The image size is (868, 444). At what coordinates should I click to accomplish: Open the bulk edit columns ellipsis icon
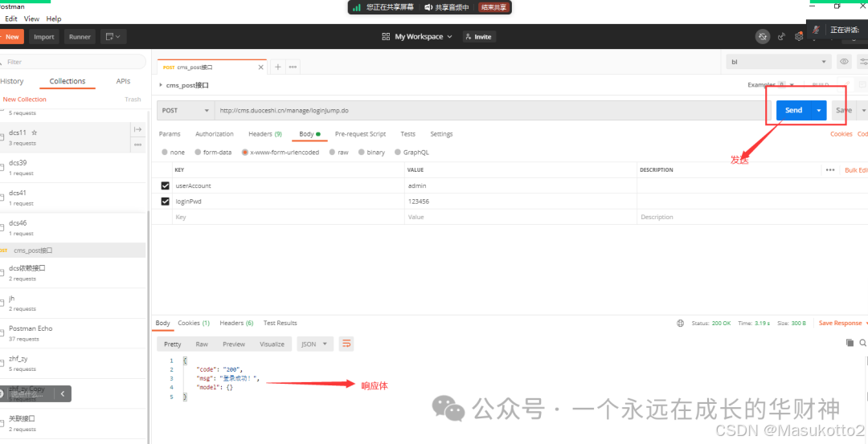point(829,169)
